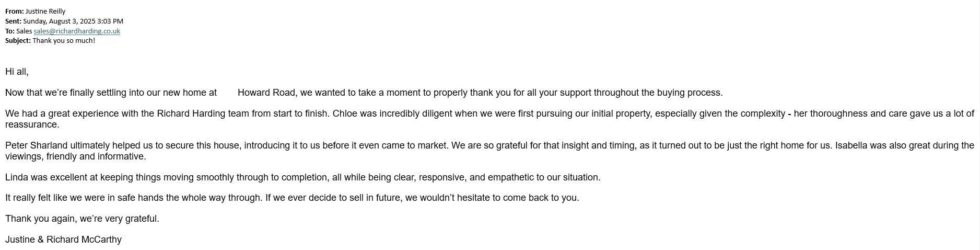Click the word "reassurance." on the wrapped line

32,125
